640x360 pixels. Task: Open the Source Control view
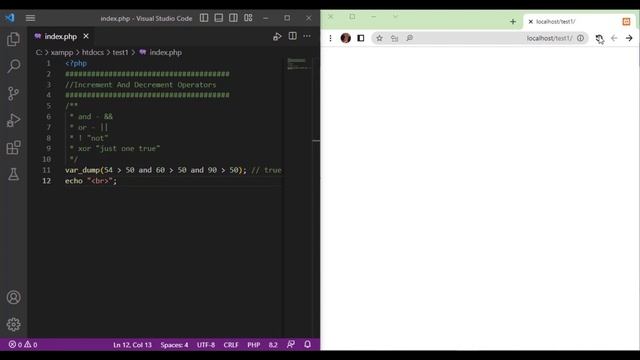tap(13, 93)
